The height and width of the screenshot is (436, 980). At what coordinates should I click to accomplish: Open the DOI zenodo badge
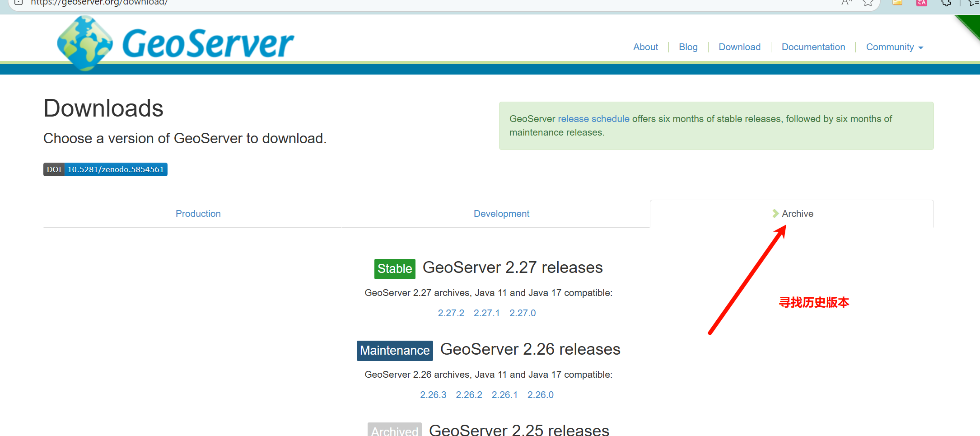[105, 169]
